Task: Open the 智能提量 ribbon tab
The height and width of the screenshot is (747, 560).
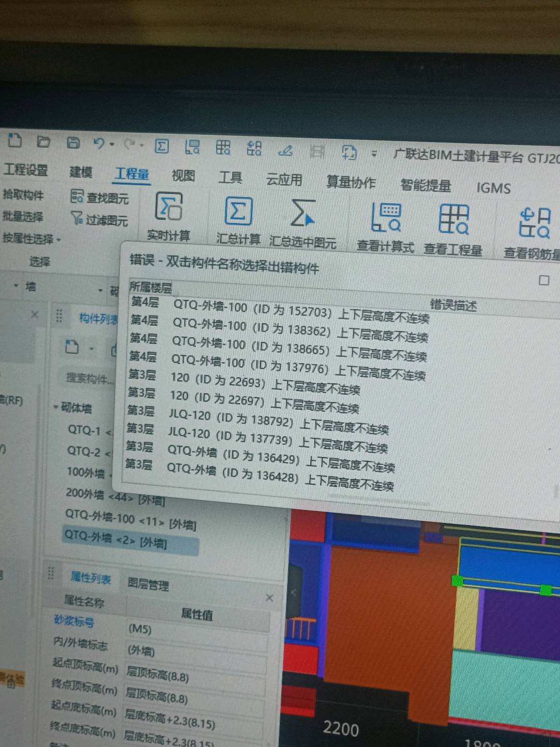Action: tap(426, 185)
